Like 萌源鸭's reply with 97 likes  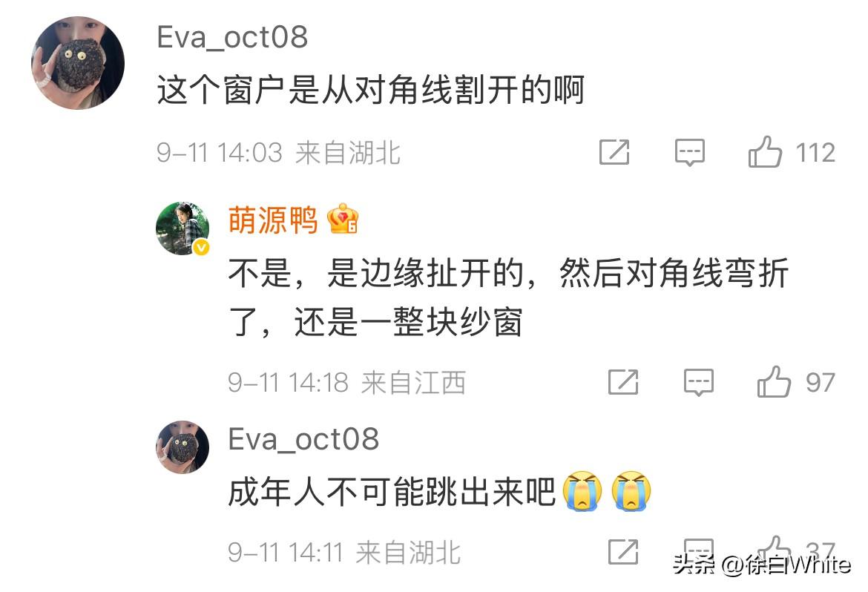(773, 381)
